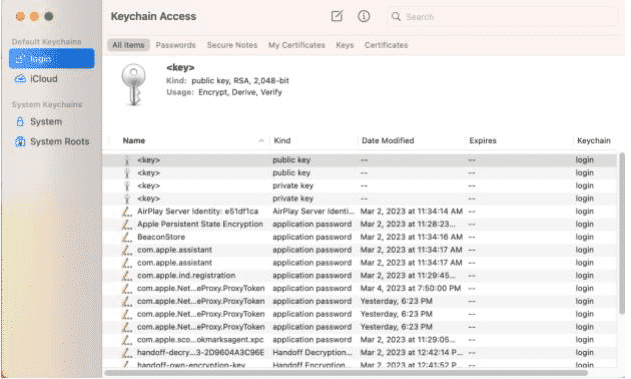Sort items by Date Modified column
This screenshot has height=379, width=631.
coord(388,140)
